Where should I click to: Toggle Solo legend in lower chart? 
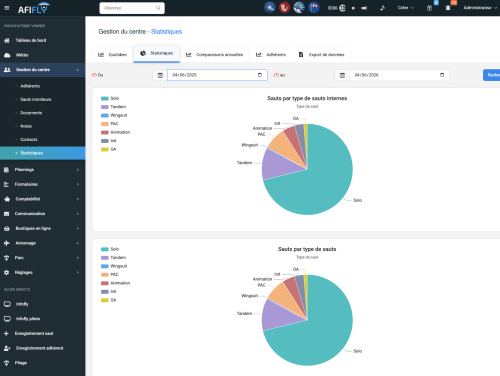(110, 249)
